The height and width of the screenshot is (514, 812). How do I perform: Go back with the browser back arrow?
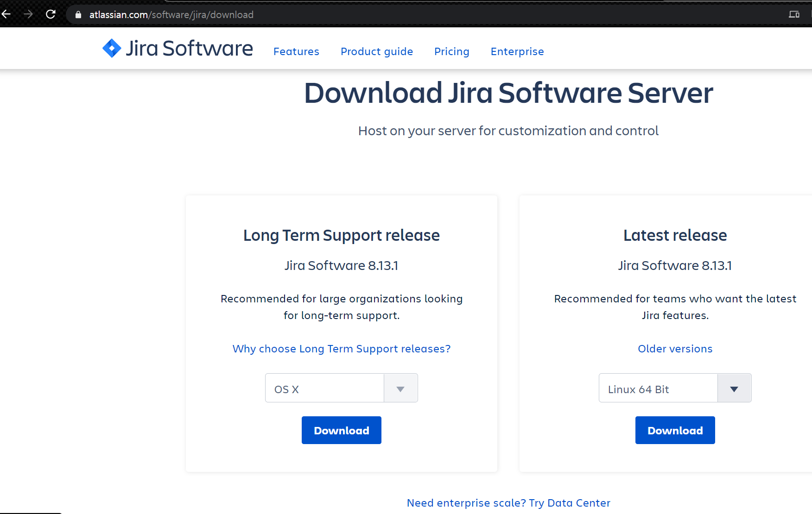pos(6,14)
